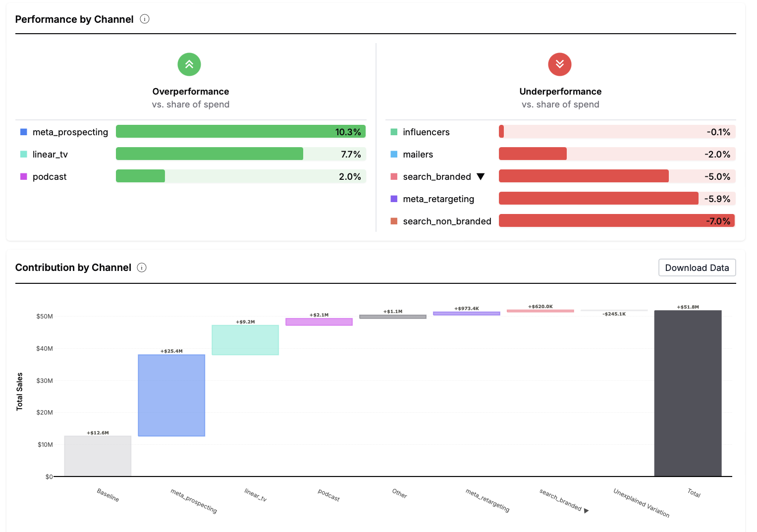
Task: Click the magenta podcast legend square
Action: (x=23, y=177)
